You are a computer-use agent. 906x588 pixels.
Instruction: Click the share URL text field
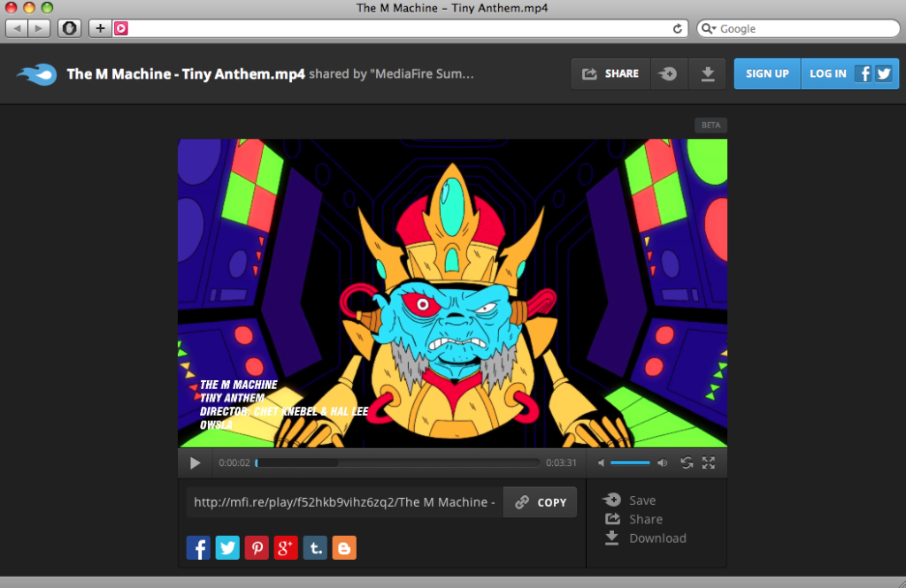(x=344, y=502)
